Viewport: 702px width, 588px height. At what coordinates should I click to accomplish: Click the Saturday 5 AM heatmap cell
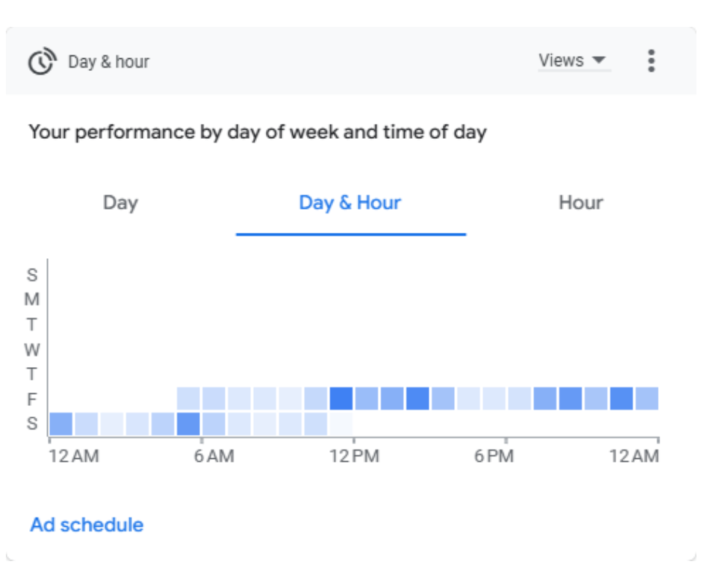[x=188, y=424]
